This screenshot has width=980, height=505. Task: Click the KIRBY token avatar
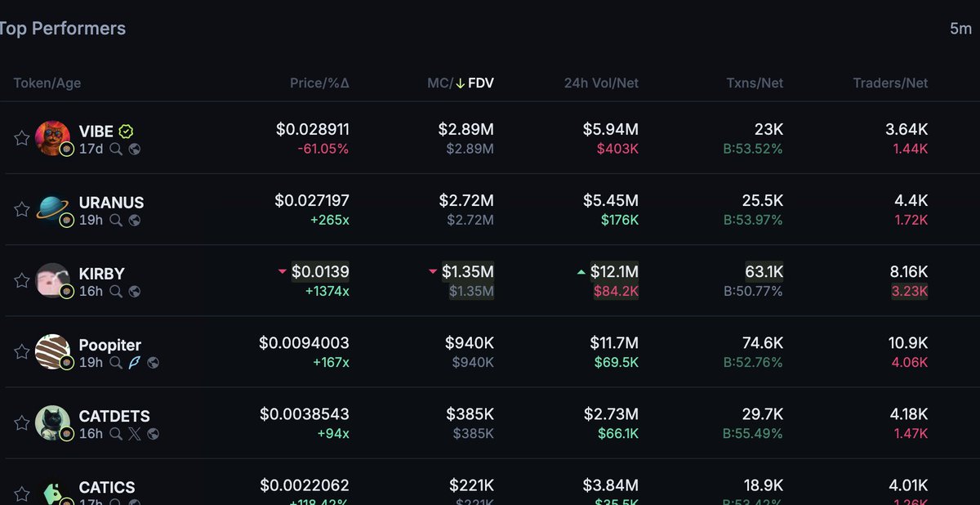coord(52,279)
